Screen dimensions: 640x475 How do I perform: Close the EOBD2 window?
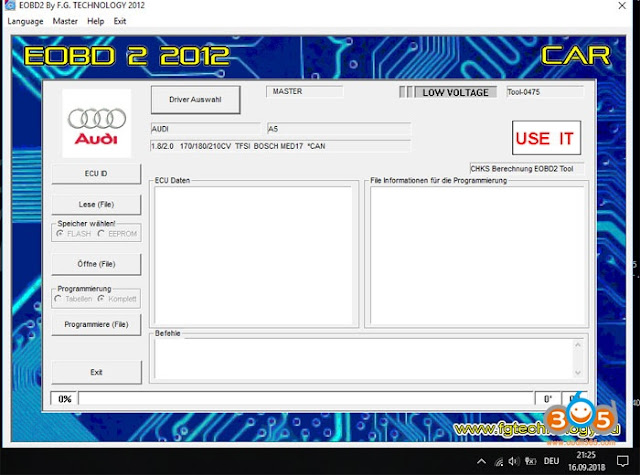(622, 6)
